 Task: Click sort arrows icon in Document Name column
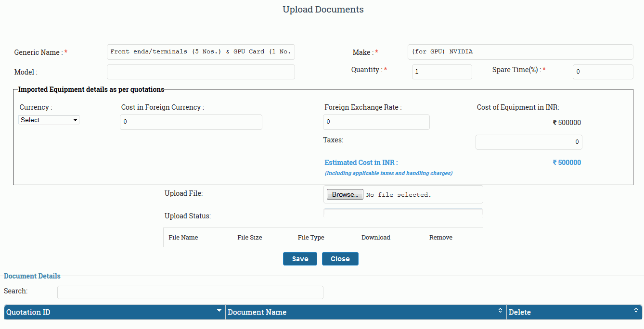(500, 311)
